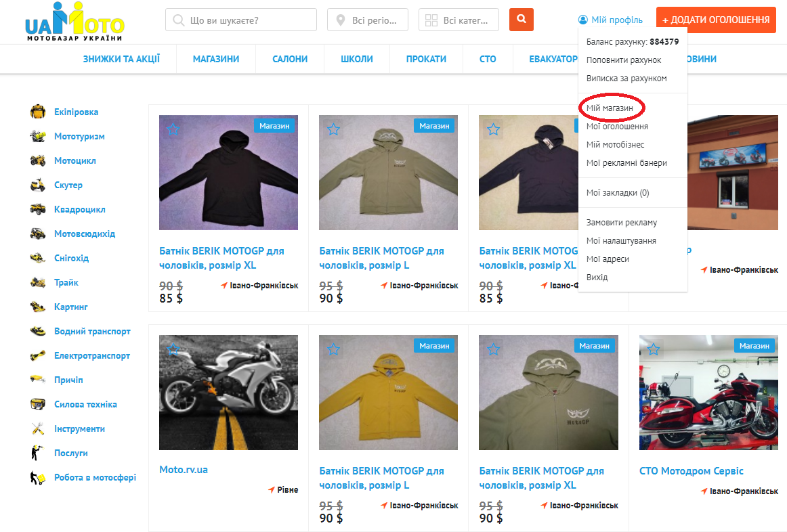Click the Картинг kart icon
This screenshot has height=532, width=787.
pos(38,307)
